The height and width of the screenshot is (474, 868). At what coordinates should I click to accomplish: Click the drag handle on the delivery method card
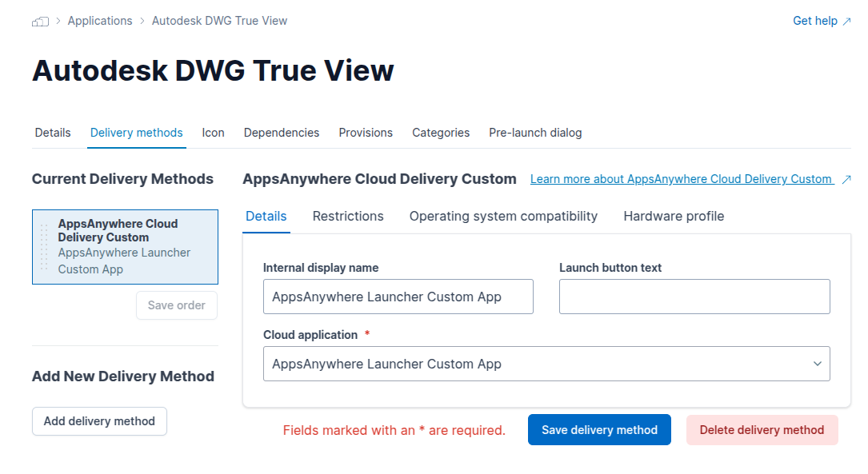[45, 247]
